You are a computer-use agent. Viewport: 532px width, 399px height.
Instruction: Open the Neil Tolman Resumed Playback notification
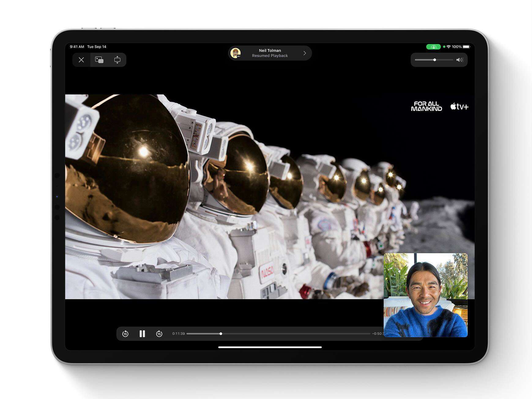[x=270, y=53]
